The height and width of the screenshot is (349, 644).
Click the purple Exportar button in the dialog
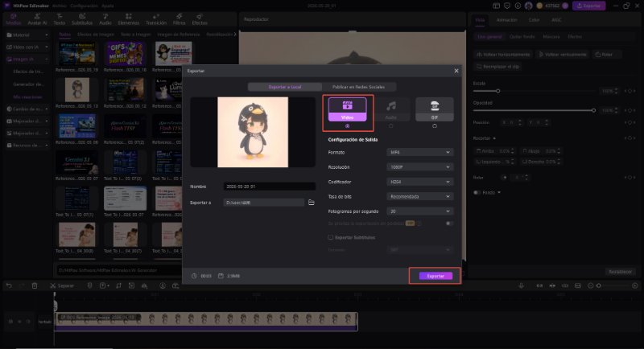click(436, 276)
